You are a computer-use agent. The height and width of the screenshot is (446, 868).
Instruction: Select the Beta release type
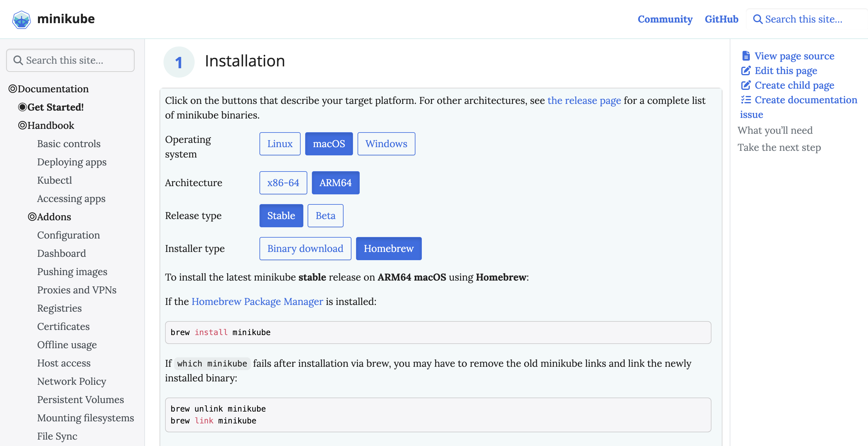point(325,215)
